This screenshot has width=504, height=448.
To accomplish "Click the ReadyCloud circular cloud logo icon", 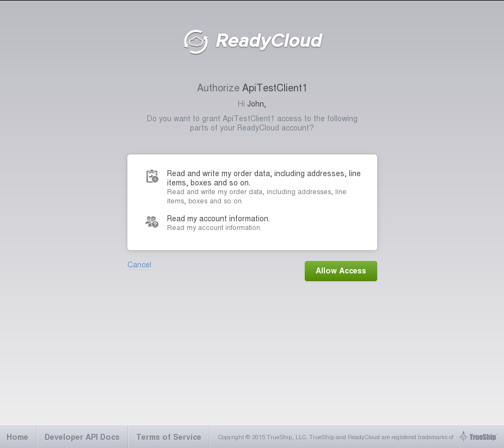I will pos(196,42).
